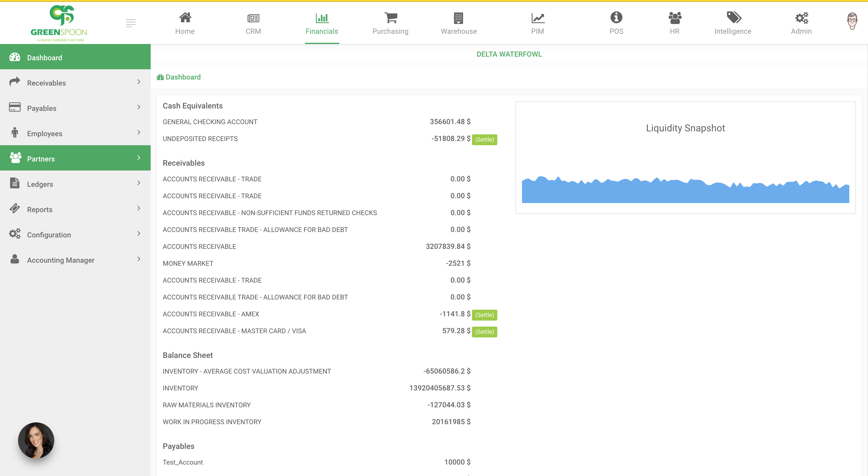Open the POS info icon
868x476 pixels.
[616, 17]
